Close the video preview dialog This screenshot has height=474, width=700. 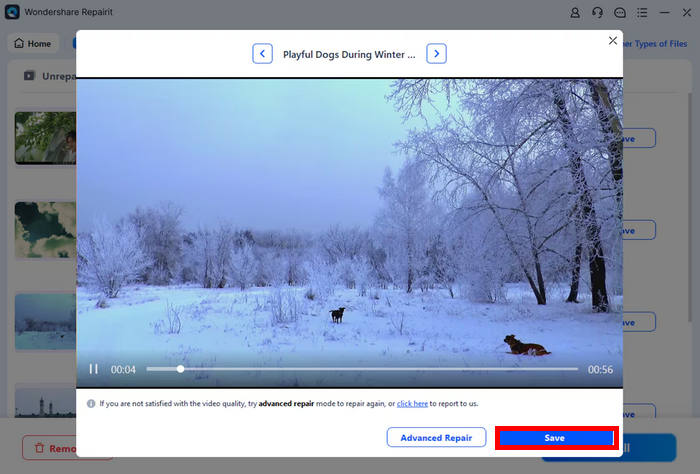tap(613, 40)
